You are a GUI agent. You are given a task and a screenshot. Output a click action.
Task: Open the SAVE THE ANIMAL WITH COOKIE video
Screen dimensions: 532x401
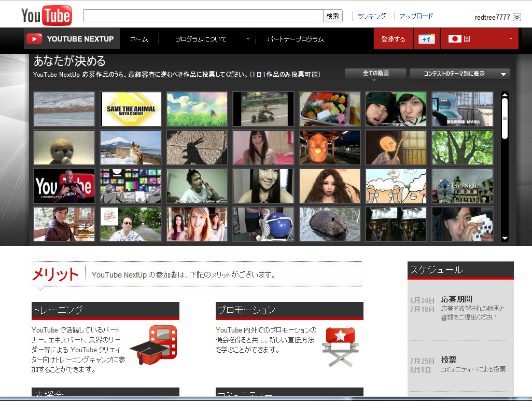coord(131,109)
